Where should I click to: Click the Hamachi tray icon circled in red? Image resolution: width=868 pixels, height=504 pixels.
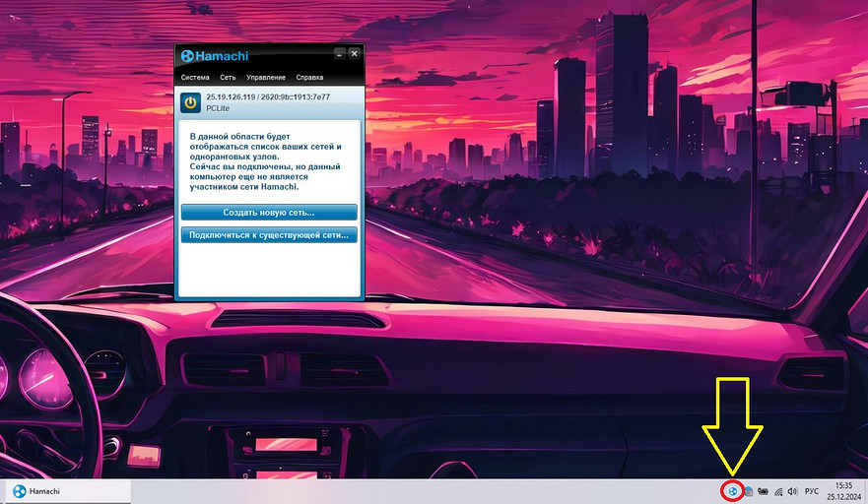(x=732, y=490)
